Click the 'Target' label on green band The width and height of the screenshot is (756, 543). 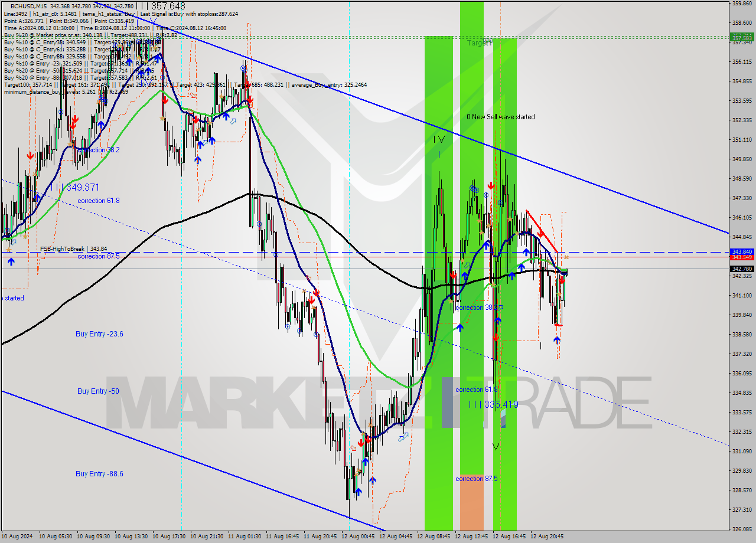(479, 43)
